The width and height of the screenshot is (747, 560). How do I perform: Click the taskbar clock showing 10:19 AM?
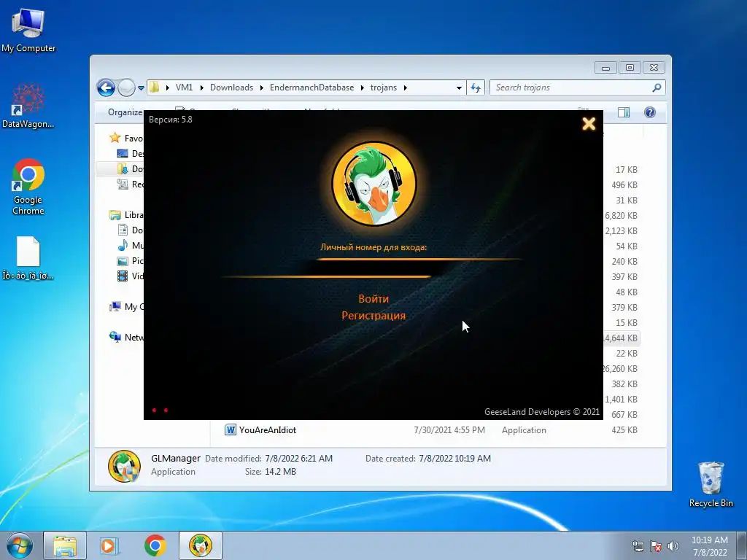click(x=710, y=545)
